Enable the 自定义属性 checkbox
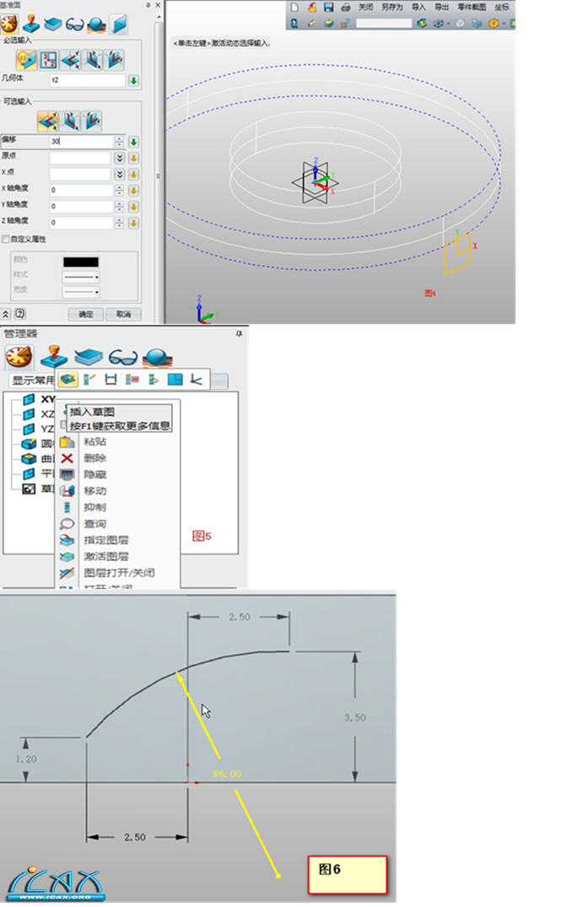588x907 pixels. click(7, 240)
